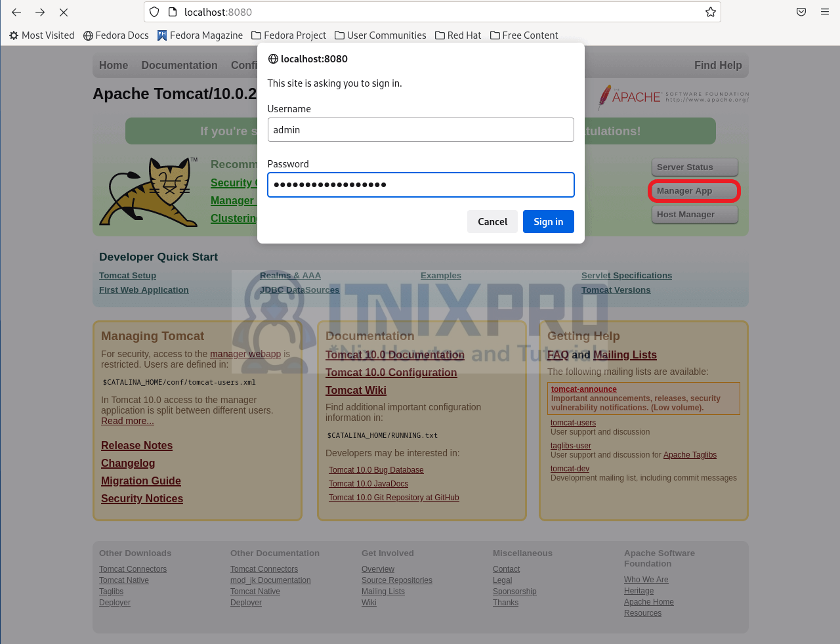Open Tomcat 10.0 Bug Database link
Screen dimensions: 840x644
(x=376, y=470)
